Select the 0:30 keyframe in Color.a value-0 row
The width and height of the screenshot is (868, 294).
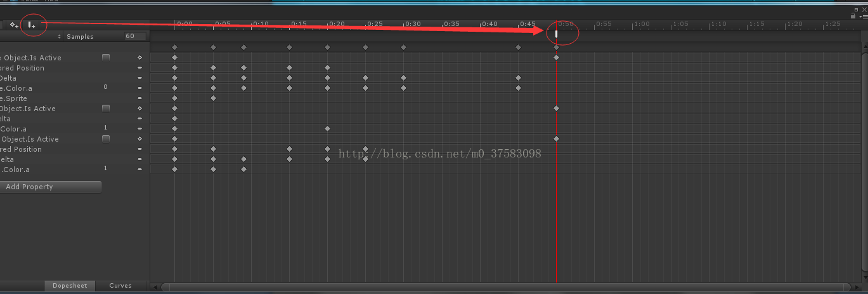click(x=403, y=88)
